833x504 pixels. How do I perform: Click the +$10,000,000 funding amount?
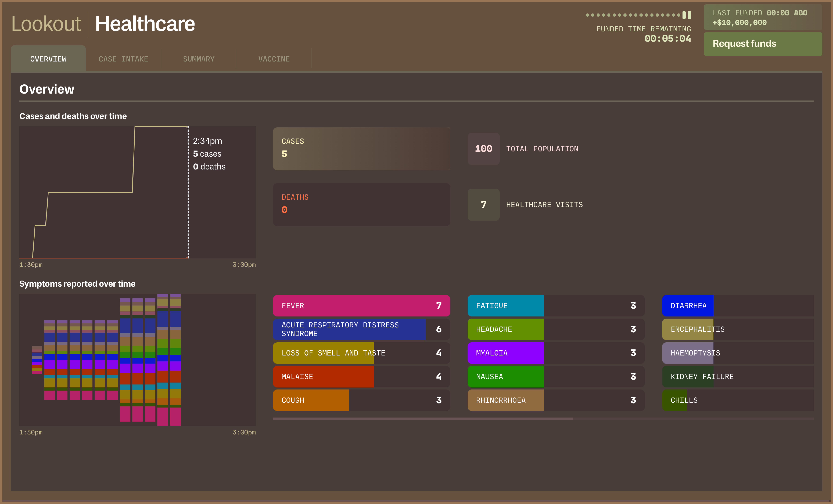coord(740,23)
